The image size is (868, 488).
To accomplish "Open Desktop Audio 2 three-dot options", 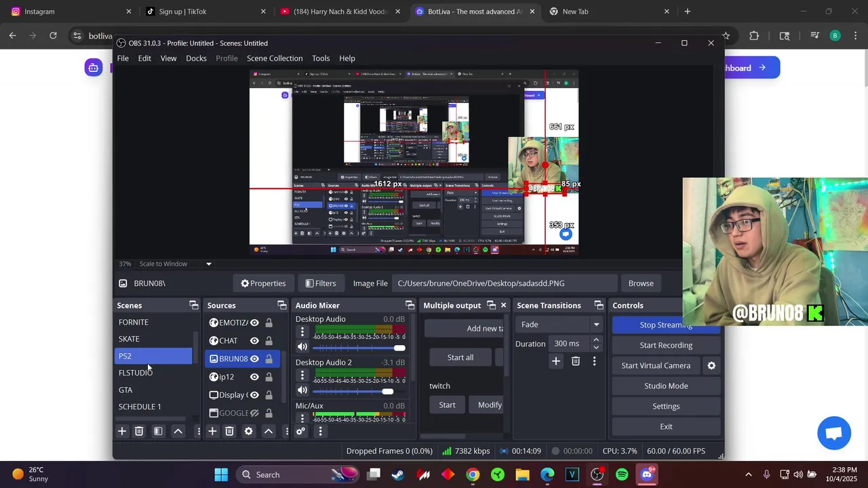I will pyautogui.click(x=302, y=375).
